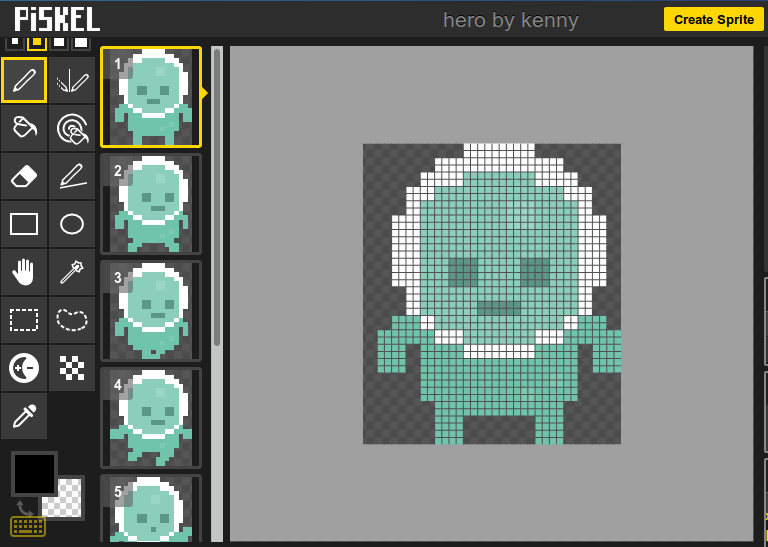This screenshot has height=547, width=768.
Task: Select the Move hand tool
Action: point(24,272)
